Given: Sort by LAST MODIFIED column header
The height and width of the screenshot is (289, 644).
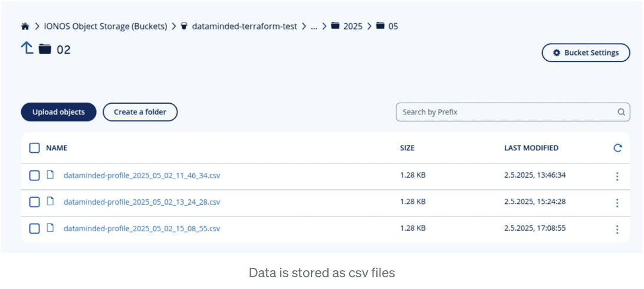Looking at the screenshot, I should tap(531, 148).
